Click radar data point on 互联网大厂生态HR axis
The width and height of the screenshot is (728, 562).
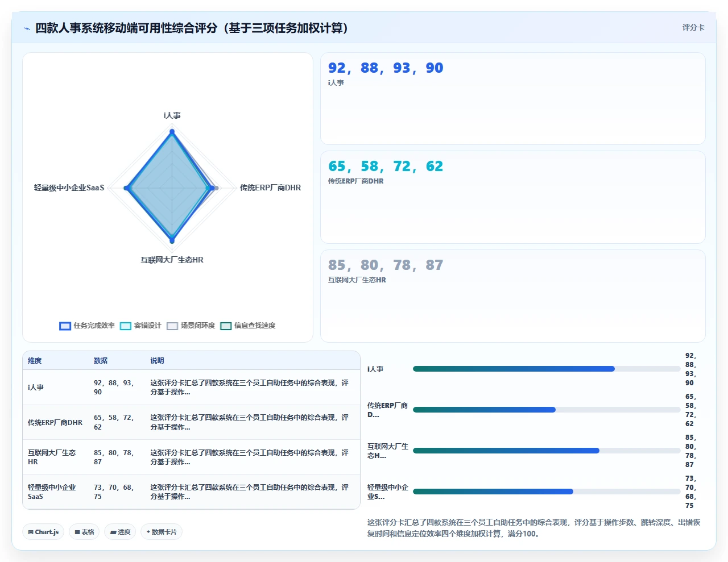[172, 242]
